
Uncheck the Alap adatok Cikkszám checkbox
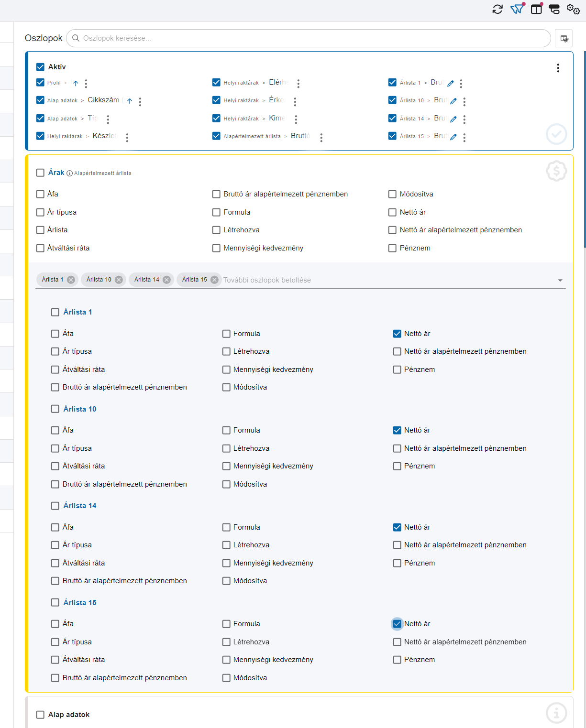click(41, 100)
